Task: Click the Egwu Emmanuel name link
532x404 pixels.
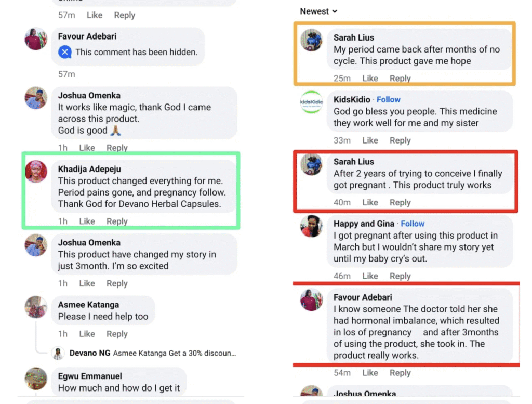Action: click(x=90, y=376)
